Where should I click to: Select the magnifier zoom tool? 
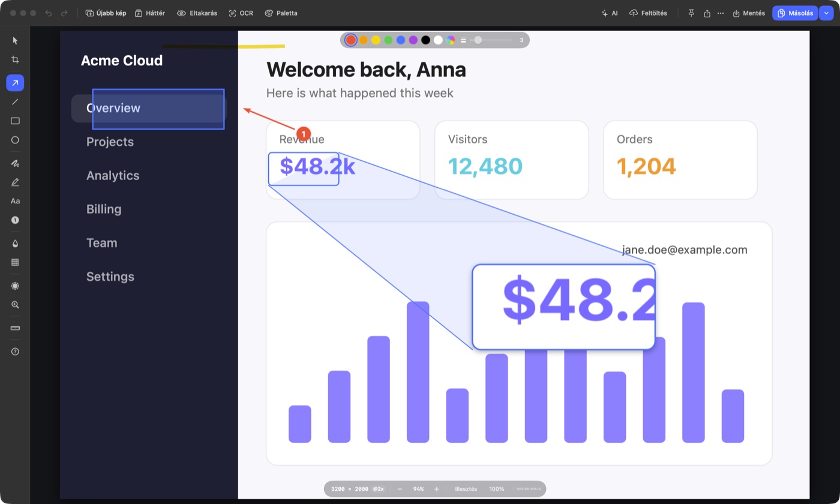15,305
